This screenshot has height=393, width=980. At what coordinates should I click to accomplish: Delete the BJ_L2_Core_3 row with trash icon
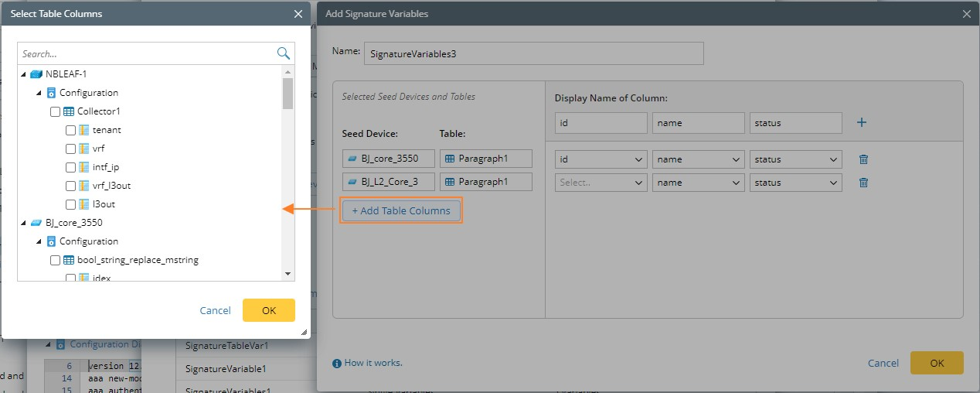click(x=864, y=183)
